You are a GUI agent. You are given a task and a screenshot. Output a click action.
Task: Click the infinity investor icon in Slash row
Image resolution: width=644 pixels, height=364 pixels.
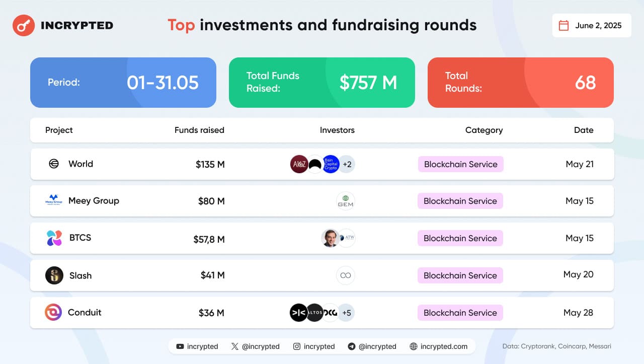tap(346, 275)
